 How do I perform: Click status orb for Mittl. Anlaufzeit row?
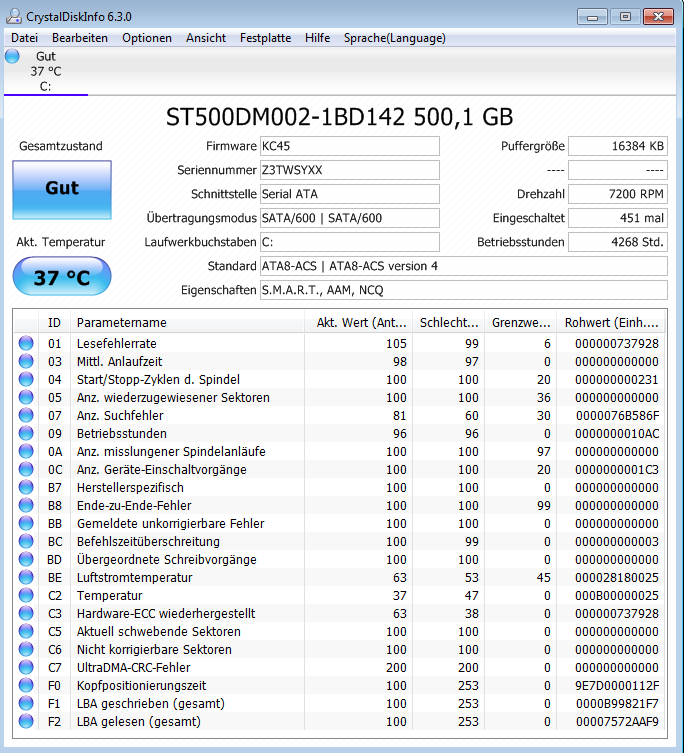point(26,361)
